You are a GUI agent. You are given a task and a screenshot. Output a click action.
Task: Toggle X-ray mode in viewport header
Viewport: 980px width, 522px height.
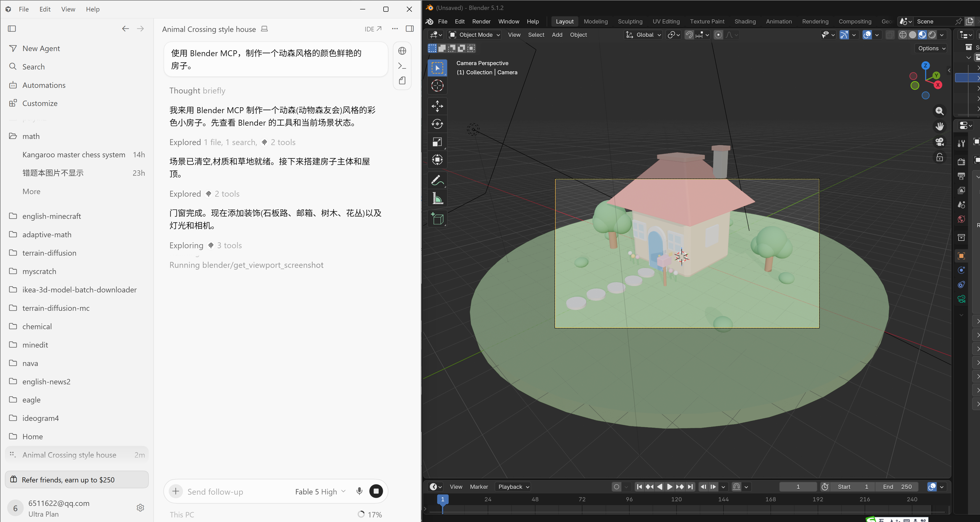pyautogui.click(x=889, y=35)
